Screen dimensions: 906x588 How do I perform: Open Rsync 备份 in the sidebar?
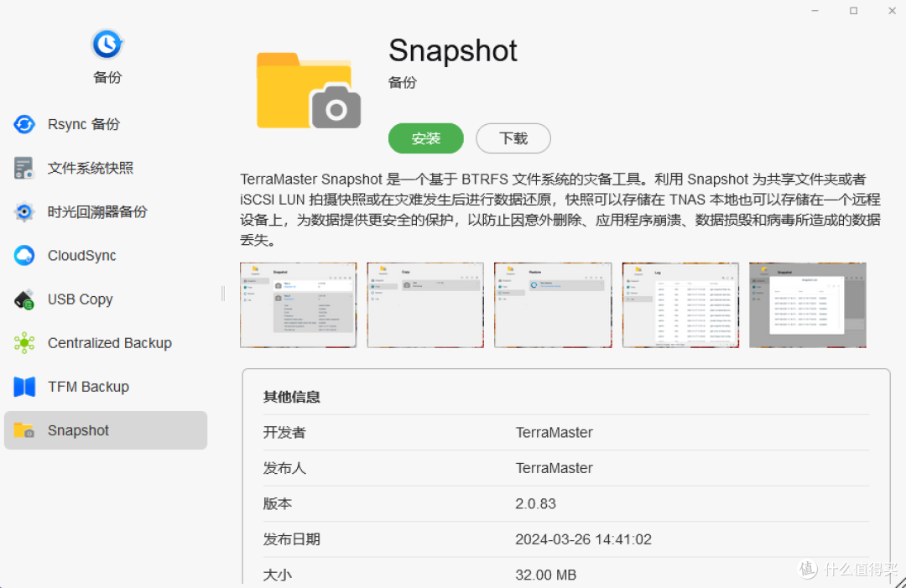[106, 124]
